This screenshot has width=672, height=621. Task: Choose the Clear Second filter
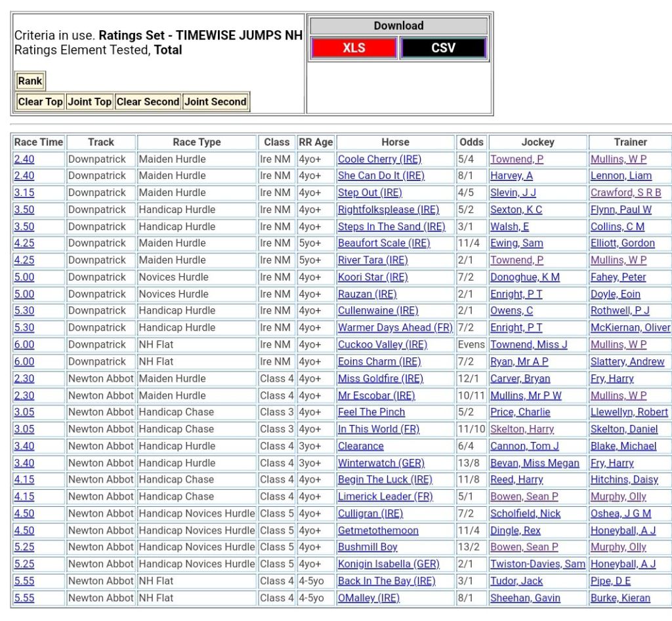point(148,102)
